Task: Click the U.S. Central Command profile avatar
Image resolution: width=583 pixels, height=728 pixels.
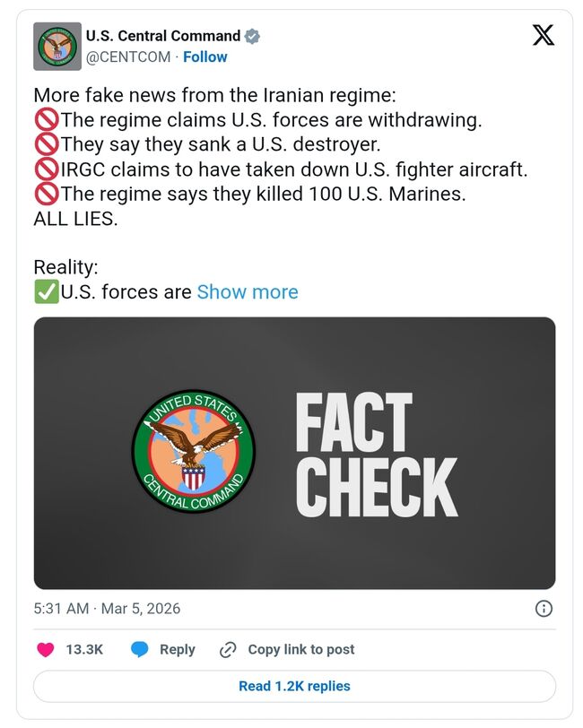Action: (57, 47)
